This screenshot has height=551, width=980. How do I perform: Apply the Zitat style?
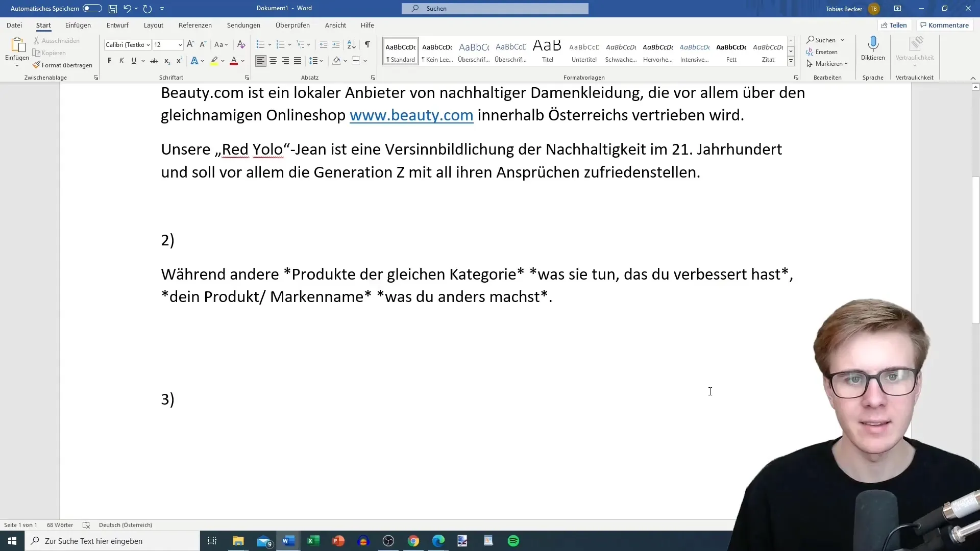[768, 51]
